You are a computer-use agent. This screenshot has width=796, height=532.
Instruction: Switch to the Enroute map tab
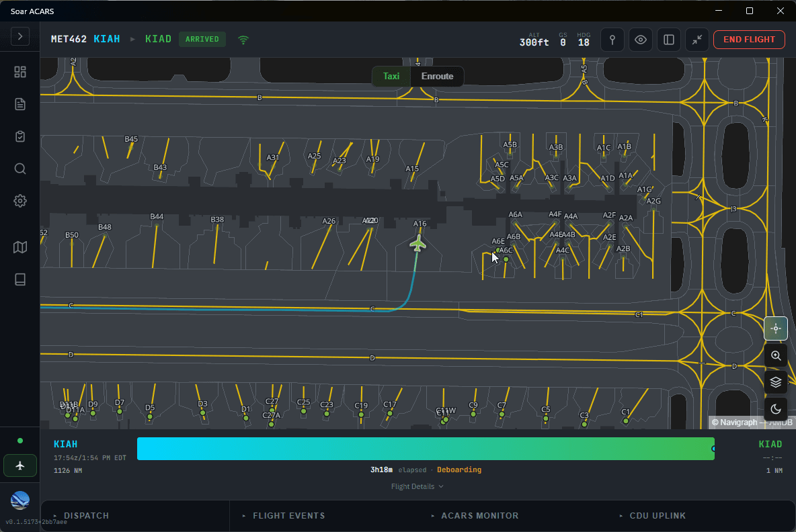pyautogui.click(x=437, y=76)
